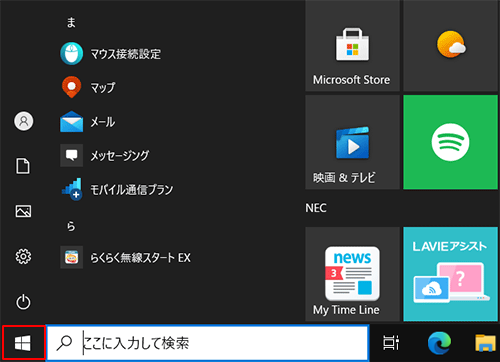Open the メッセージング app

105,155
